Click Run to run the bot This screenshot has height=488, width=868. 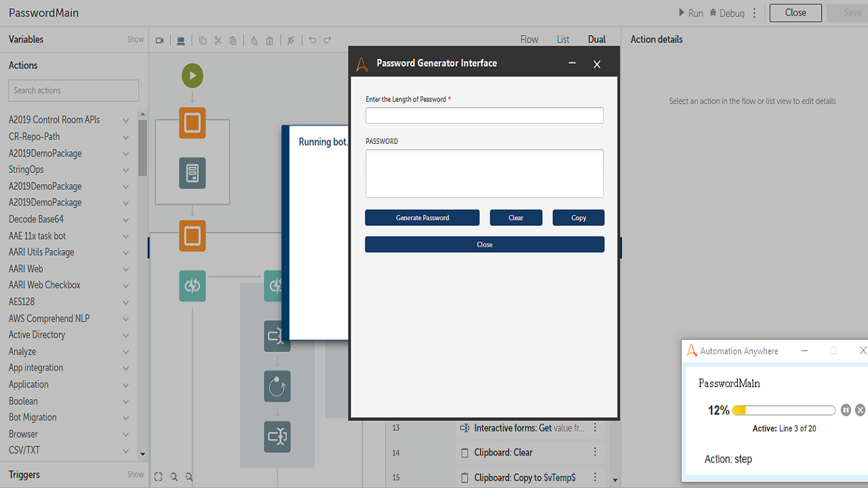point(691,13)
